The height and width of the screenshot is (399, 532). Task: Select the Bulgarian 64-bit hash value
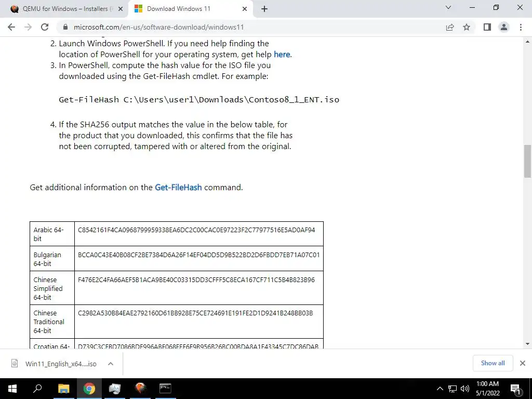click(x=199, y=255)
